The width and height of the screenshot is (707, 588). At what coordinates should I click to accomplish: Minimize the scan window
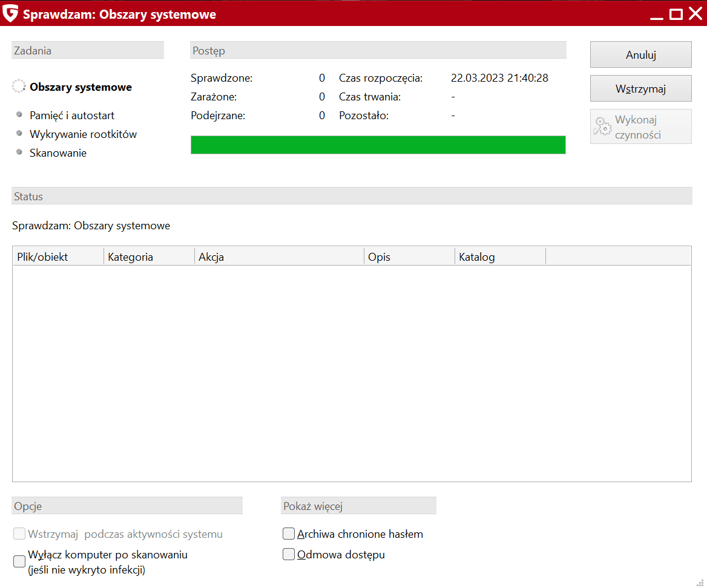click(656, 13)
